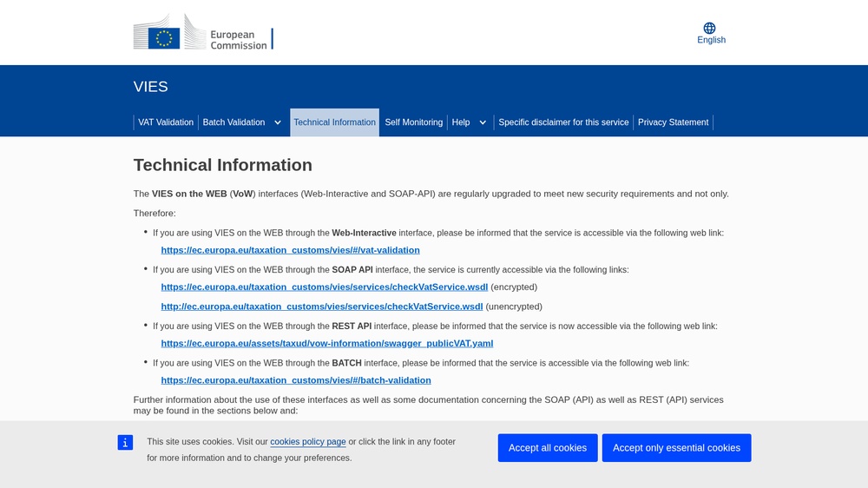
Task: Open the swagger_publicVAT.yaml link
Action: coord(327,344)
